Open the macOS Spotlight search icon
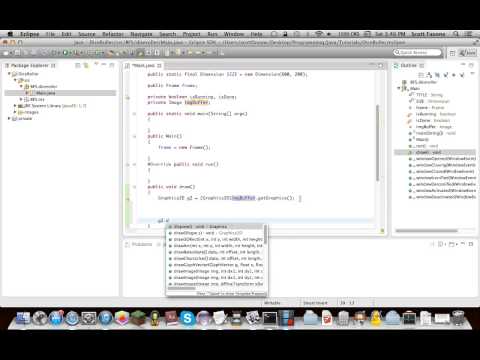Viewport: 480px width, 360px height. (x=456, y=34)
